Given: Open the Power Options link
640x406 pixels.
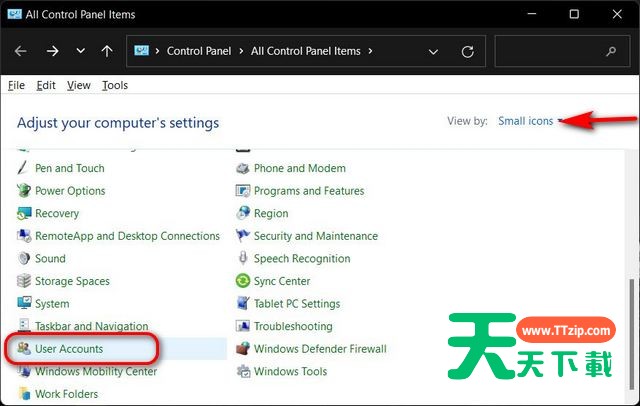Looking at the screenshot, I should click(x=70, y=191).
